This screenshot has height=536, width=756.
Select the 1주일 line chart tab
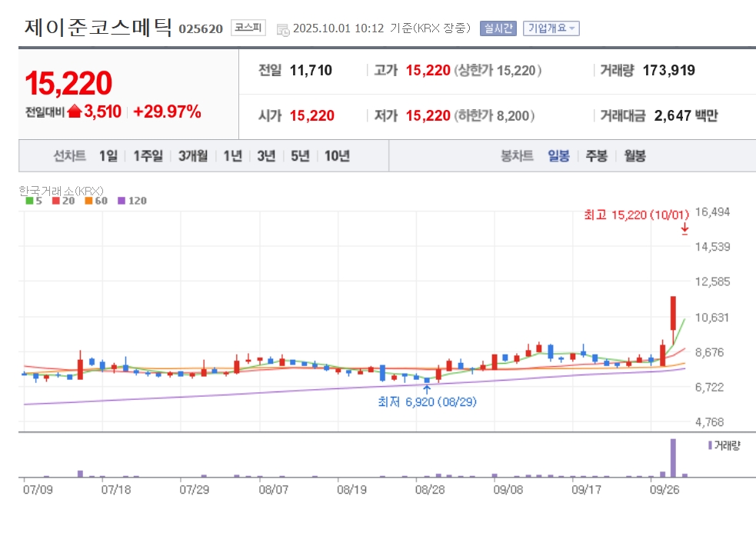148,155
